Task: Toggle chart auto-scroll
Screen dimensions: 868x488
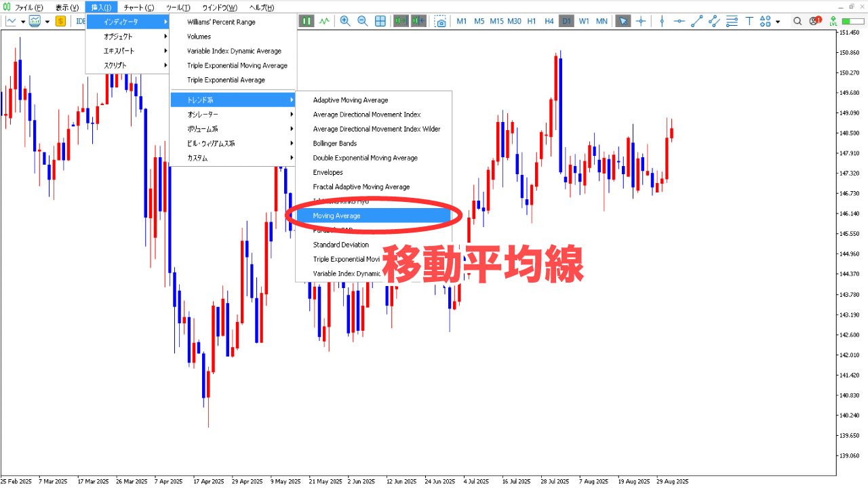Action: (x=400, y=21)
